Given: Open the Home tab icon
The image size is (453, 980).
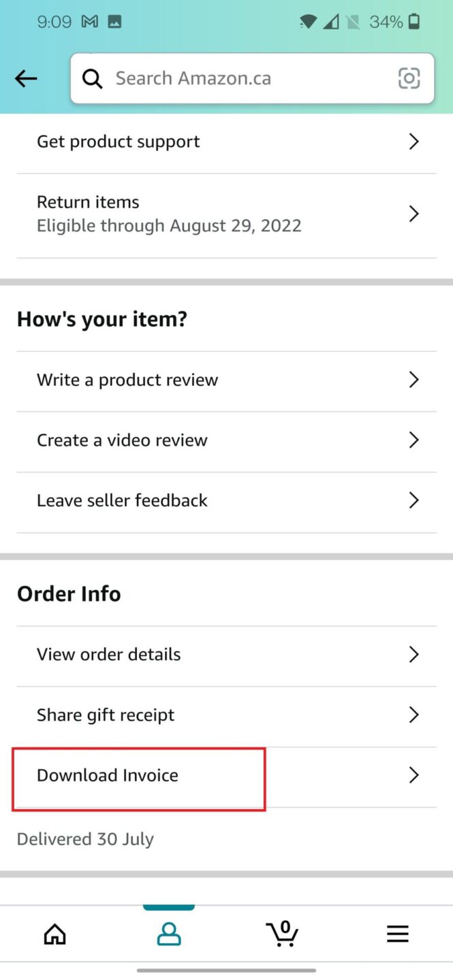Looking at the screenshot, I should pos(54,934).
